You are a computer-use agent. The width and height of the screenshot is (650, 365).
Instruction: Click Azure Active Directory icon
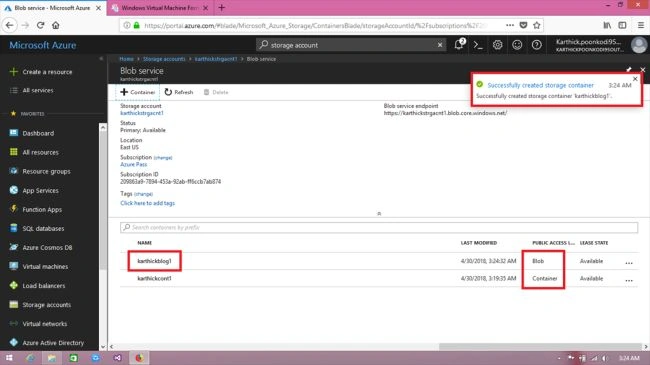tap(14, 343)
